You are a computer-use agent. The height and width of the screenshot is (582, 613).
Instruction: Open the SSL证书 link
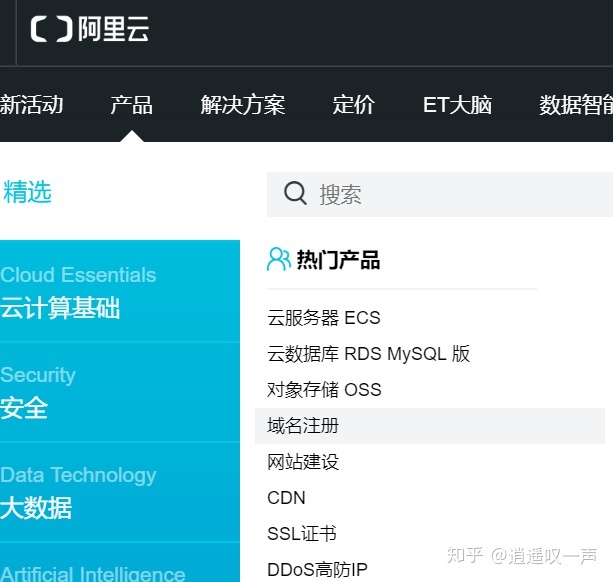coord(301,534)
